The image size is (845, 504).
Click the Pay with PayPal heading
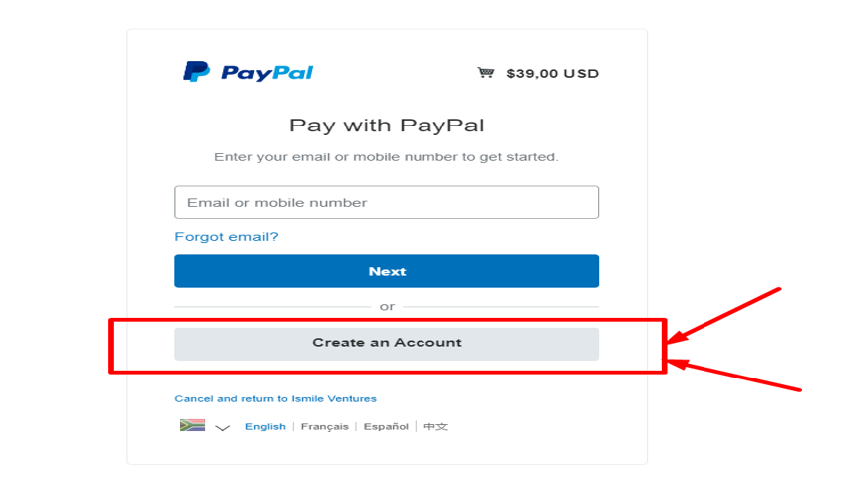point(387,126)
